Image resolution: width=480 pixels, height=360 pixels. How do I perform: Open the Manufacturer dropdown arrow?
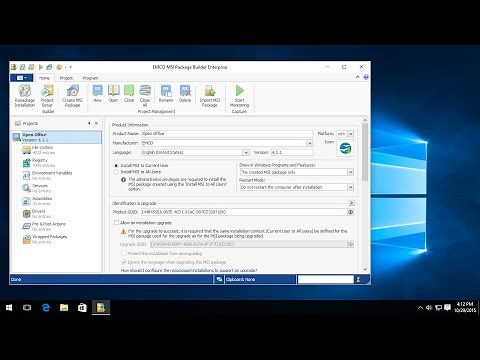tap(310, 143)
